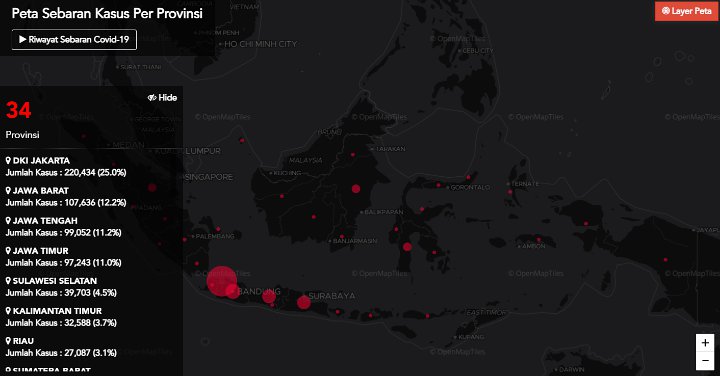Click the red dot near Banjarmasin label
The height and width of the screenshot is (376, 720).
(342, 237)
